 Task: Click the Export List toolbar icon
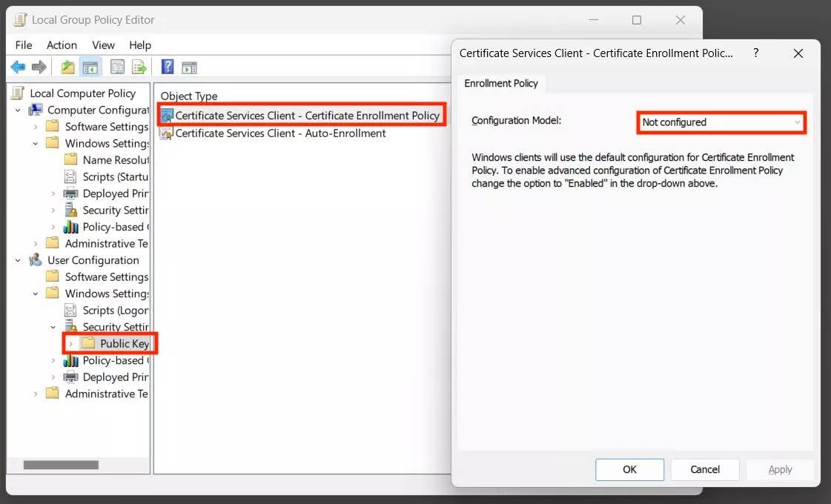[x=139, y=67]
